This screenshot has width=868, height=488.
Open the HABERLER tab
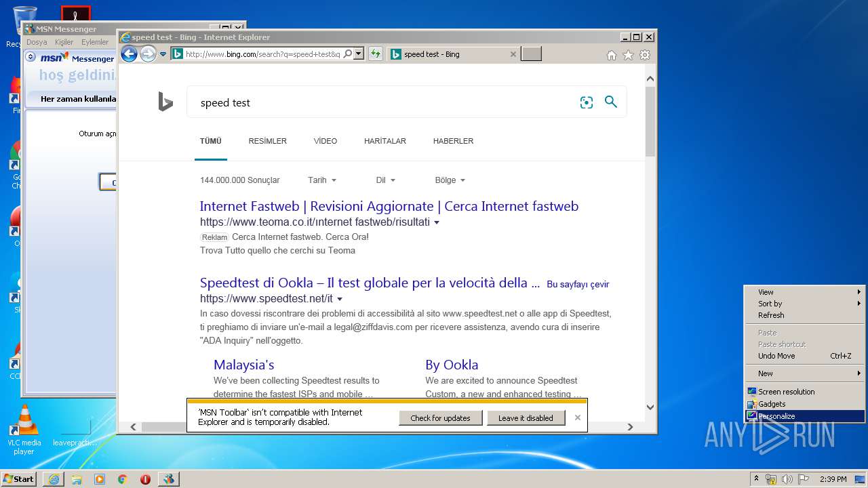453,141
